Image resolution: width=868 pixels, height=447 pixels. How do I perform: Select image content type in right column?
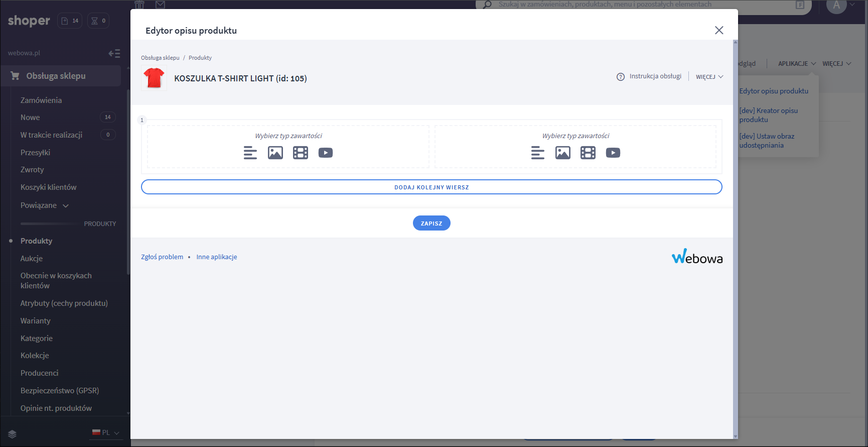(x=562, y=153)
